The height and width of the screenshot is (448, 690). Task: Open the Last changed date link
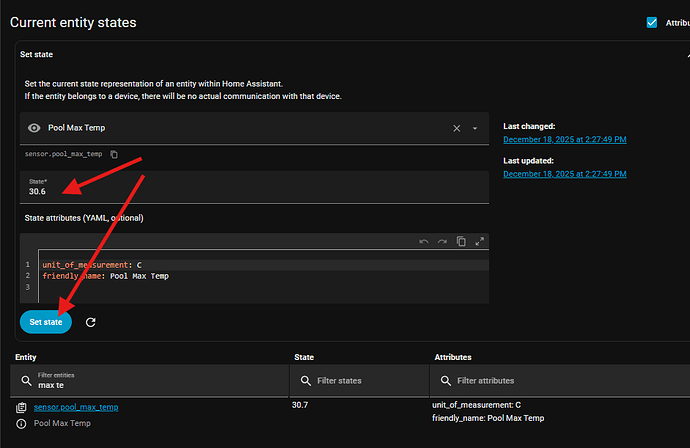pos(565,140)
